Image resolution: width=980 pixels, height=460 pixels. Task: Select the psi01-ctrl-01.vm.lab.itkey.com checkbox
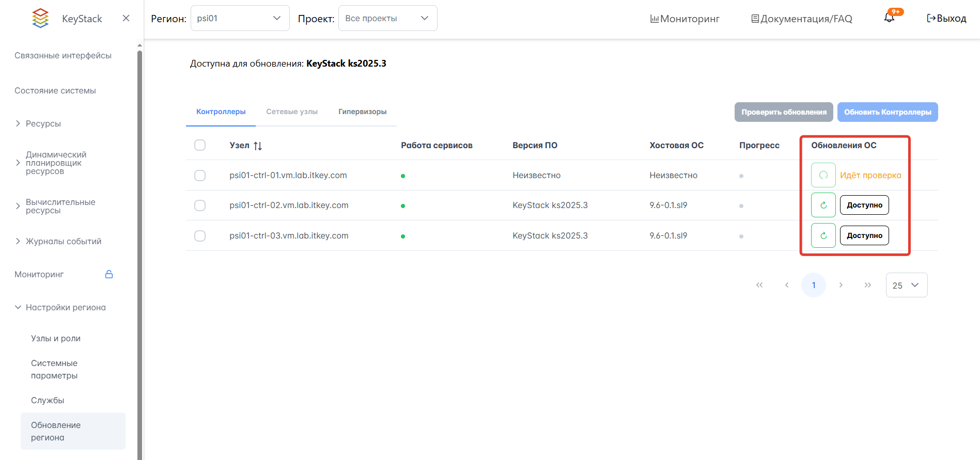tap(200, 176)
